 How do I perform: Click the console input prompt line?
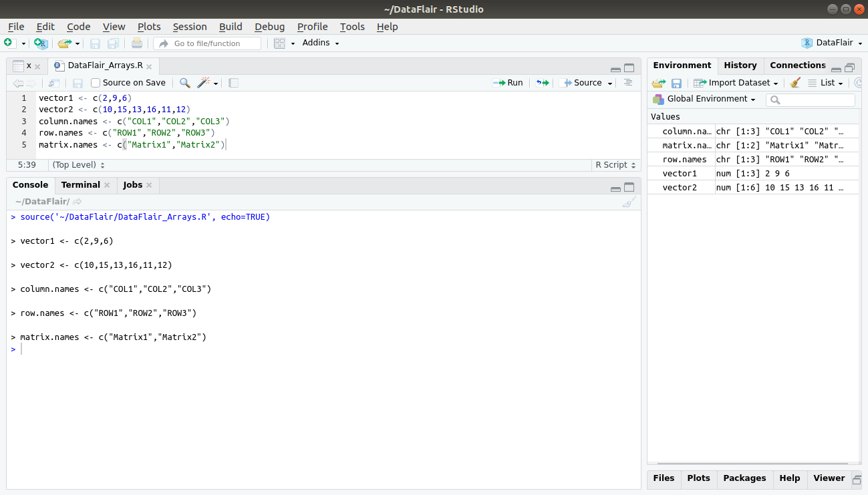323,349
